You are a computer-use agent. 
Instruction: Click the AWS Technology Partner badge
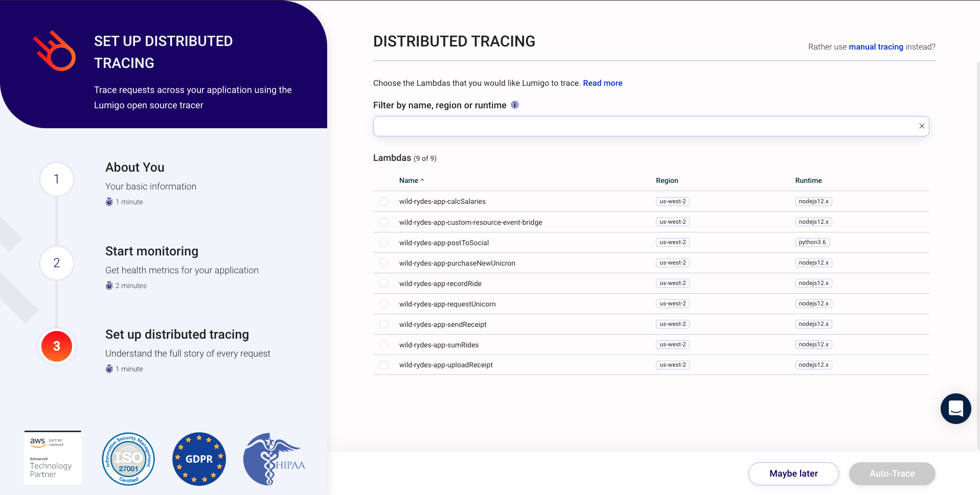point(53,458)
